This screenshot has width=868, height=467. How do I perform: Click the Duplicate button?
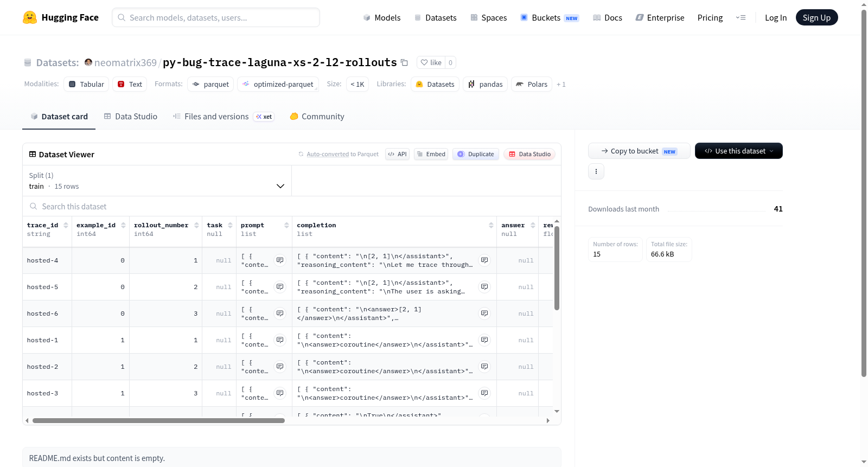pos(475,154)
